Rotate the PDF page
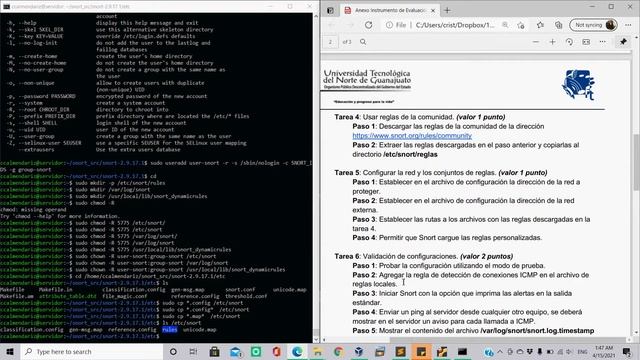This screenshot has height=360, width=640. tap(569, 42)
